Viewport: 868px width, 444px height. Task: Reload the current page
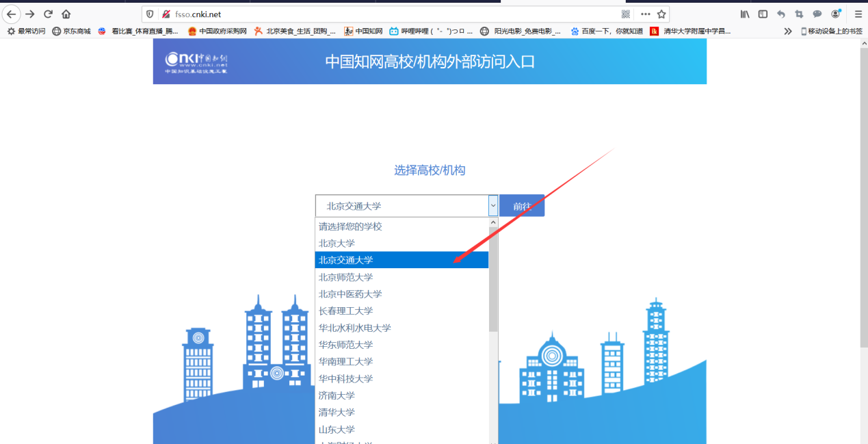tap(48, 14)
